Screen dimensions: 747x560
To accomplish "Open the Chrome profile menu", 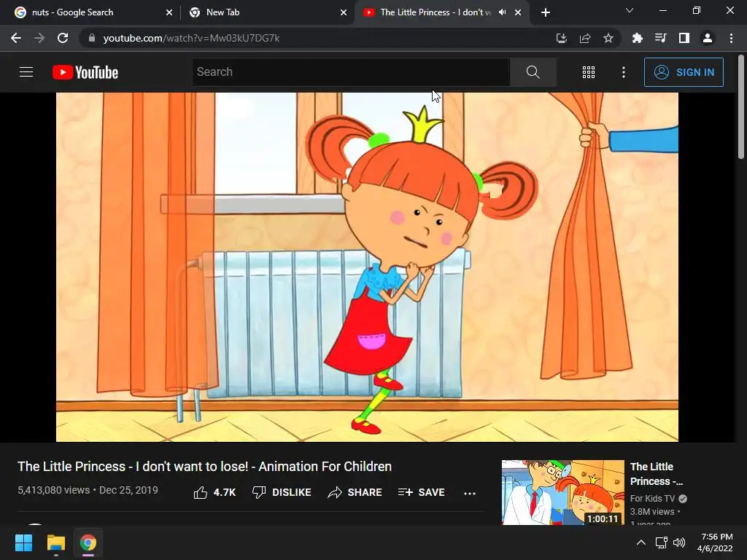I will click(708, 38).
